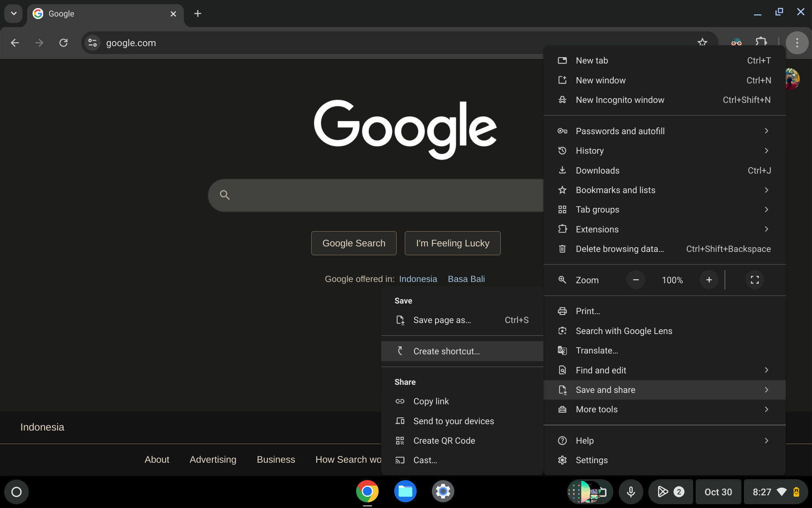Open the Extensions puzzle icon in toolbar
The width and height of the screenshot is (812, 508).
point(761,42)
